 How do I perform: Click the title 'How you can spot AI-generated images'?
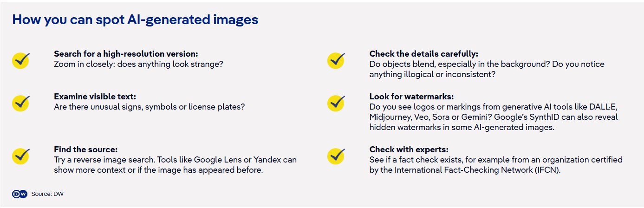click(135, 20)
